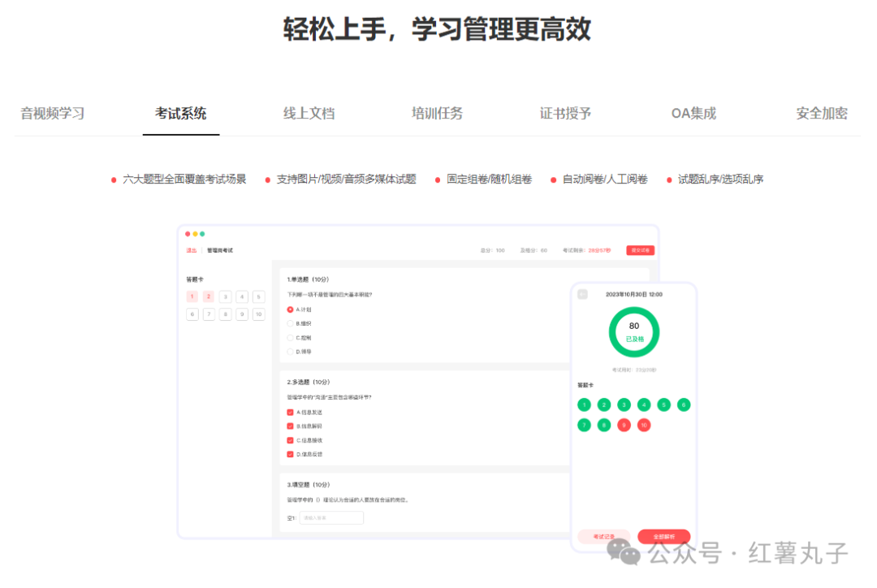Click the 固定组卷/随机组卷 bullet text

click(x=490, y=179)
